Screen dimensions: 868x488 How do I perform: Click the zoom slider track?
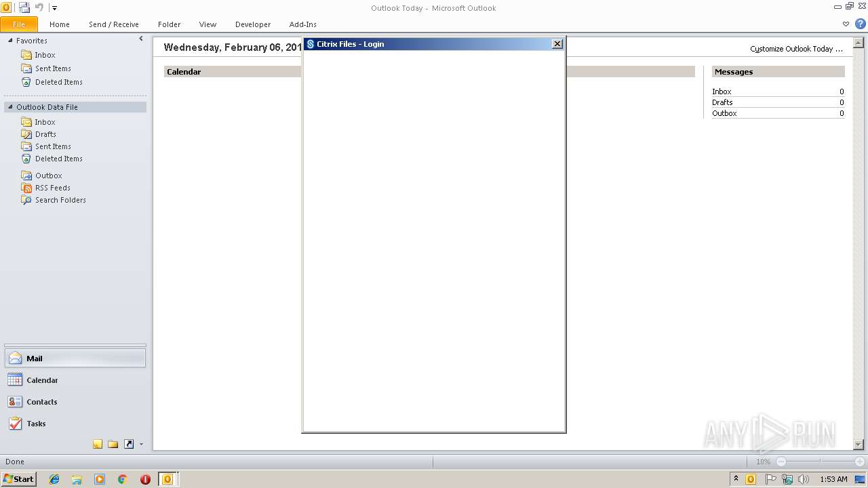(821, 462)
